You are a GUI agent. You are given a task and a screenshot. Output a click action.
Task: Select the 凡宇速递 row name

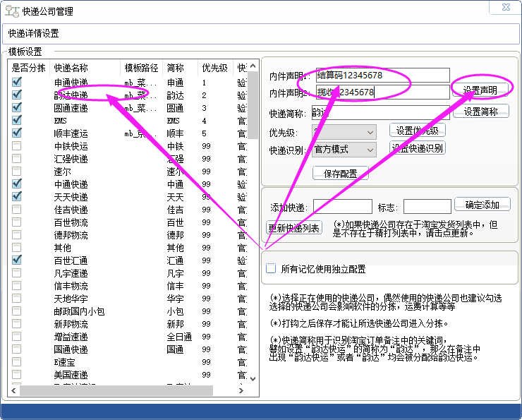pos(71,273)
